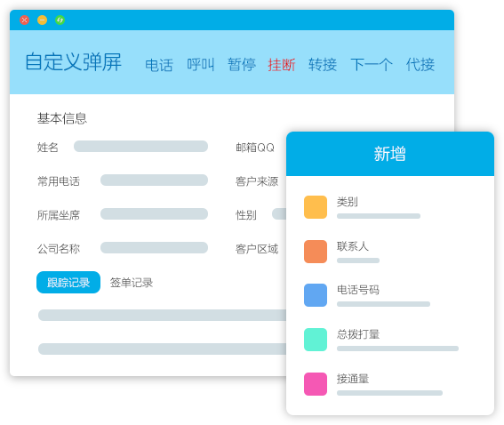Select the orange 联系人 icon

tap(316, 252)
